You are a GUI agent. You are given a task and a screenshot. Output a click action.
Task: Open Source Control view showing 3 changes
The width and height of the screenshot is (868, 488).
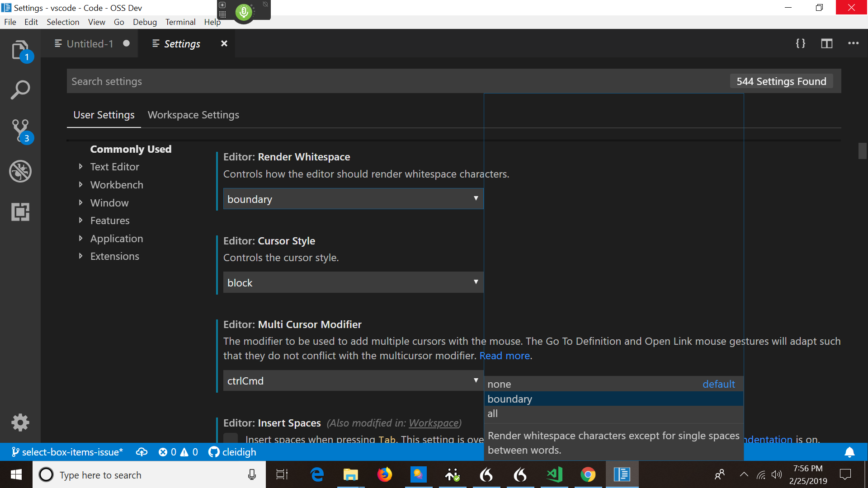20,130
